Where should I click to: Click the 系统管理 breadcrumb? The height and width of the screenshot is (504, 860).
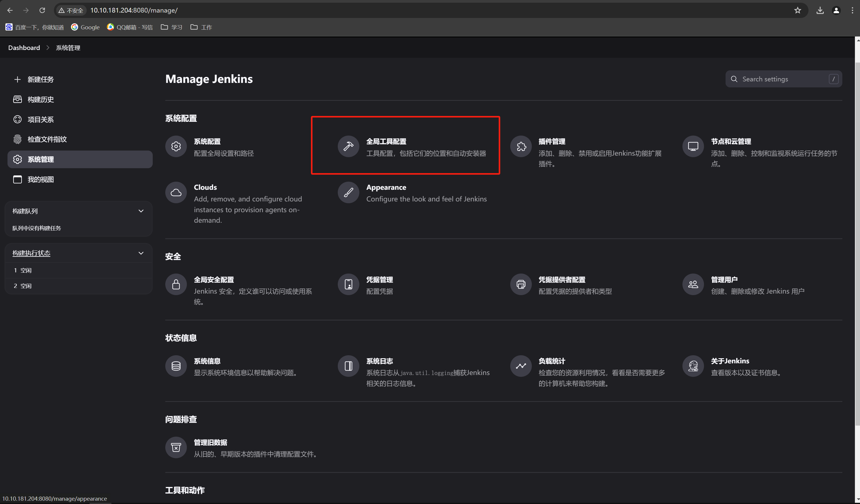(68, 48)
